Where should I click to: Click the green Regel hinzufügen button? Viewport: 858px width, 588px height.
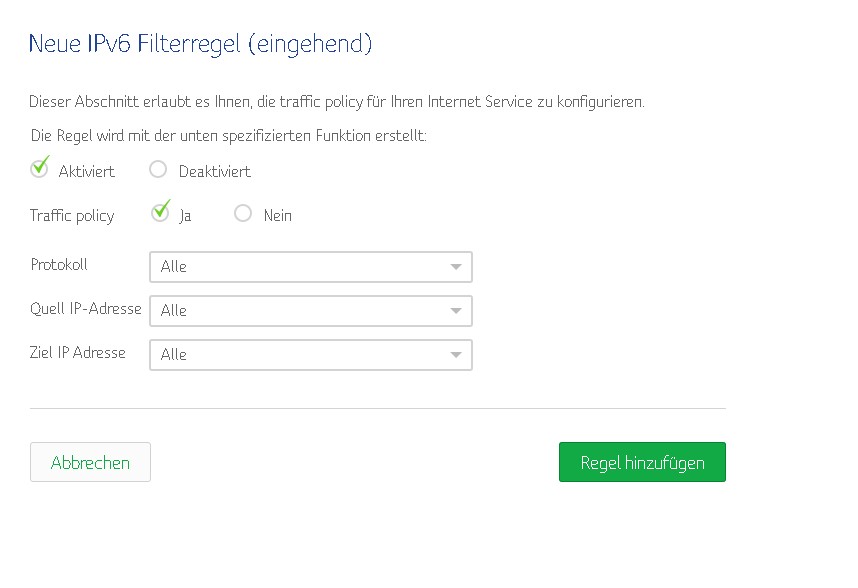[x=642, y=462]
